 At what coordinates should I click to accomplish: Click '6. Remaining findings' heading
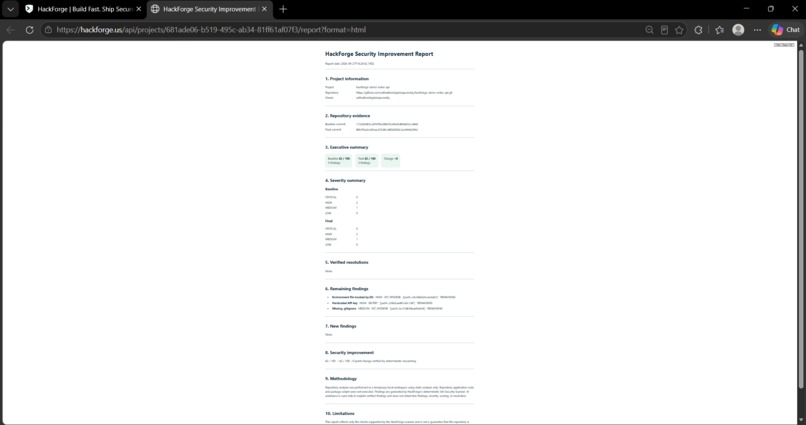pyautogui.click(x=346, y=289)
